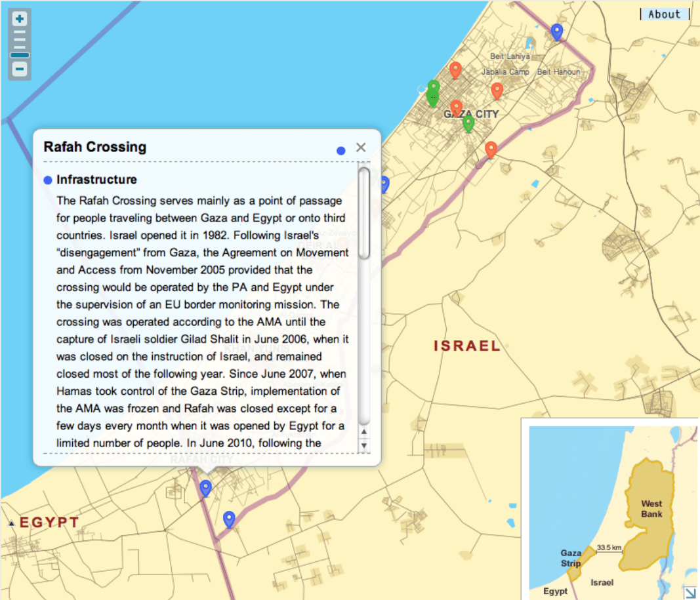Click the second zoom level tick
700x600 pixels.
click(x=20, y=40)
